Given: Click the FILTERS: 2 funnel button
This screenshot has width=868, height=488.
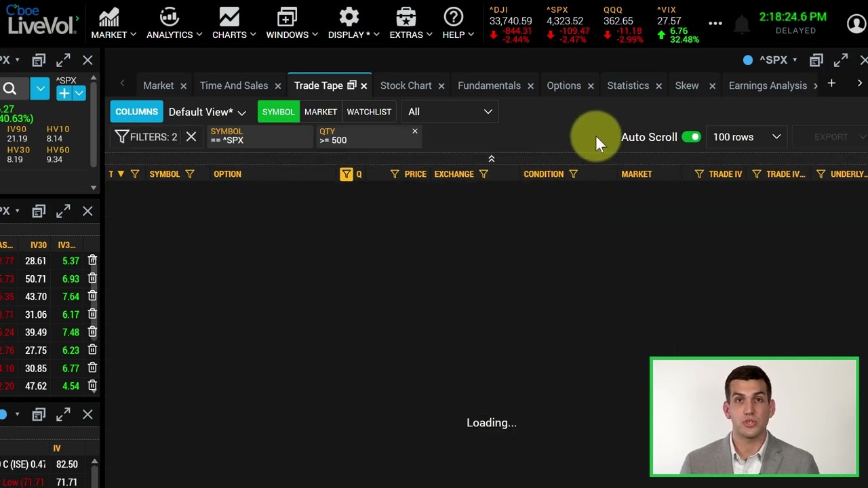Looking at the screenshot, I should [146, 137].
